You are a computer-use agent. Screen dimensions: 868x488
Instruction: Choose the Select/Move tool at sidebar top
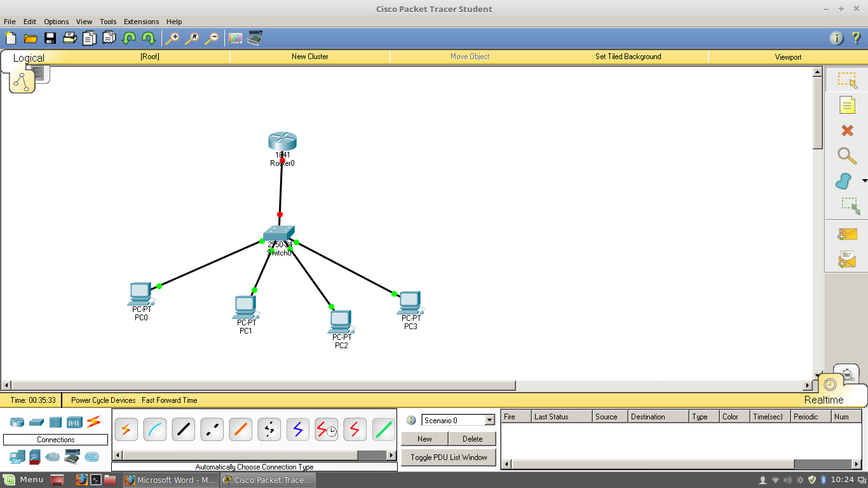click(847, 79)
